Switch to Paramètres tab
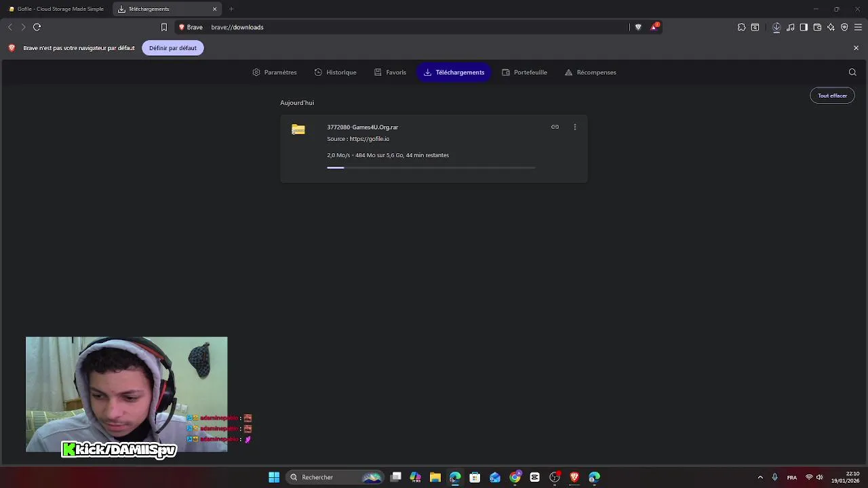Viewport: 868px width, 488px height. click(x=275, y=72)
